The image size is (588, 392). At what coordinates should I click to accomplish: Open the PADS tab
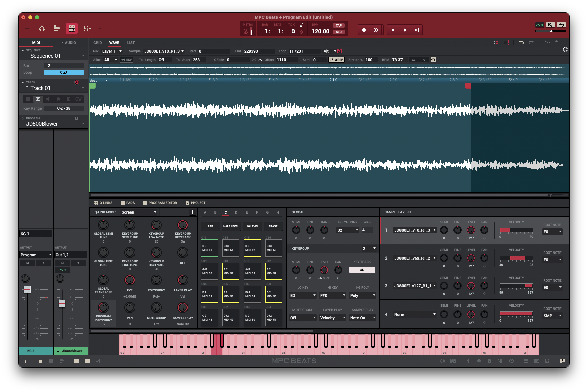pos(128,203)
